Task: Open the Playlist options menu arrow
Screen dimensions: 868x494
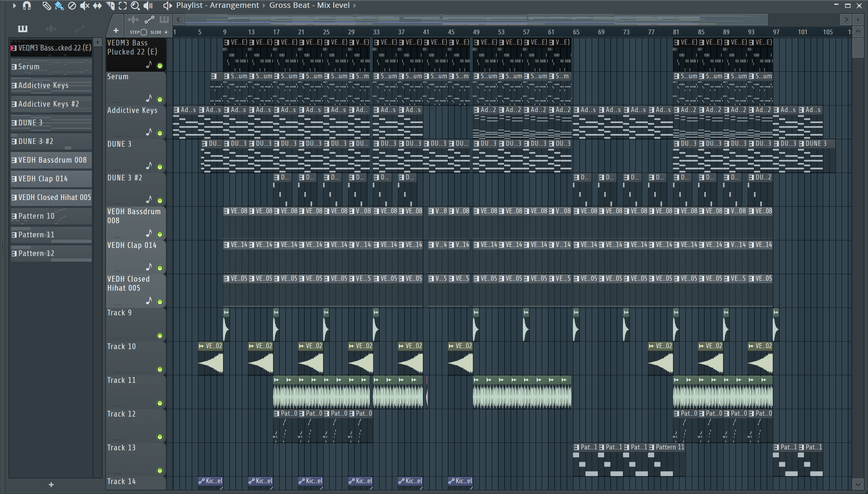Action: pos(14,6)
